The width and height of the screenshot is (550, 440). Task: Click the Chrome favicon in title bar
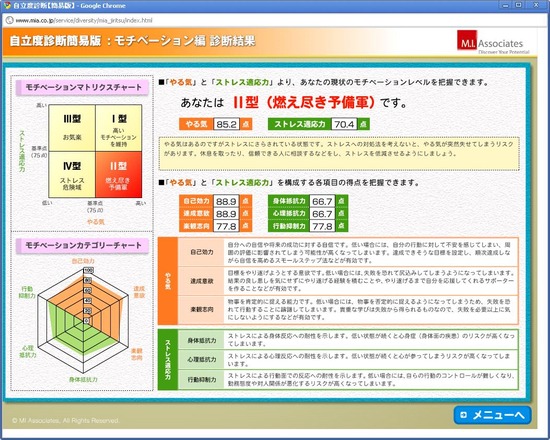tap(7, 6)
